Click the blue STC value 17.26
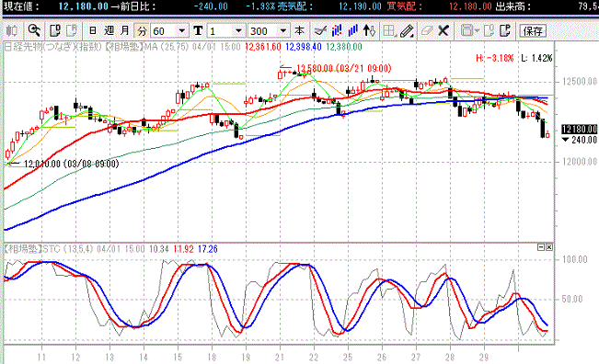Screen dimensions: 599x364 click(208, 249)
